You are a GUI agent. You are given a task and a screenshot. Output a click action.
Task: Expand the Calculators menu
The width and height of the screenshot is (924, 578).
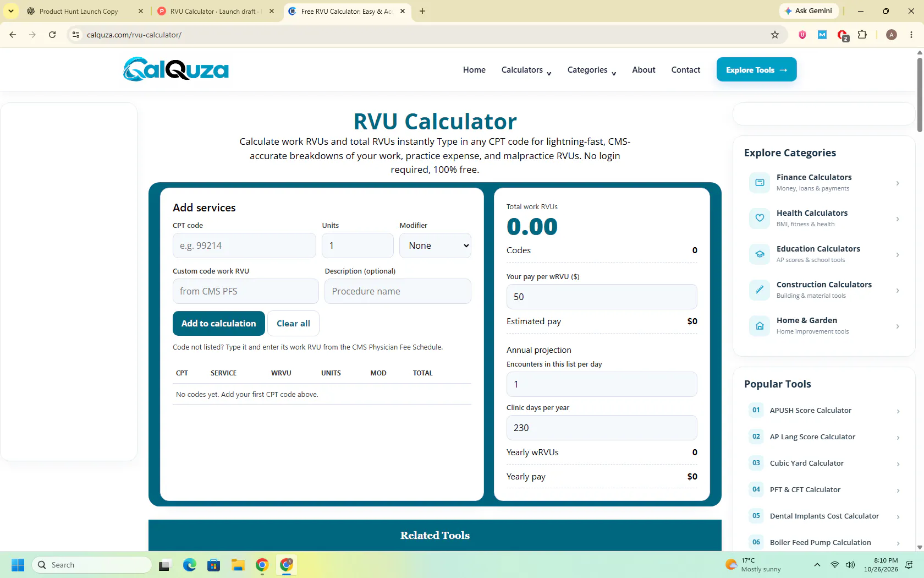[x=526, y=70]
